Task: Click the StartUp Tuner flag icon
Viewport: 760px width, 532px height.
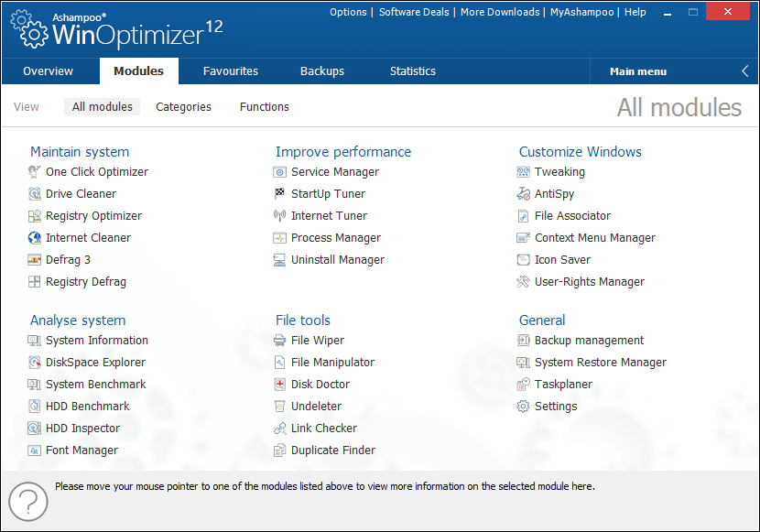Action: point(279,194)
